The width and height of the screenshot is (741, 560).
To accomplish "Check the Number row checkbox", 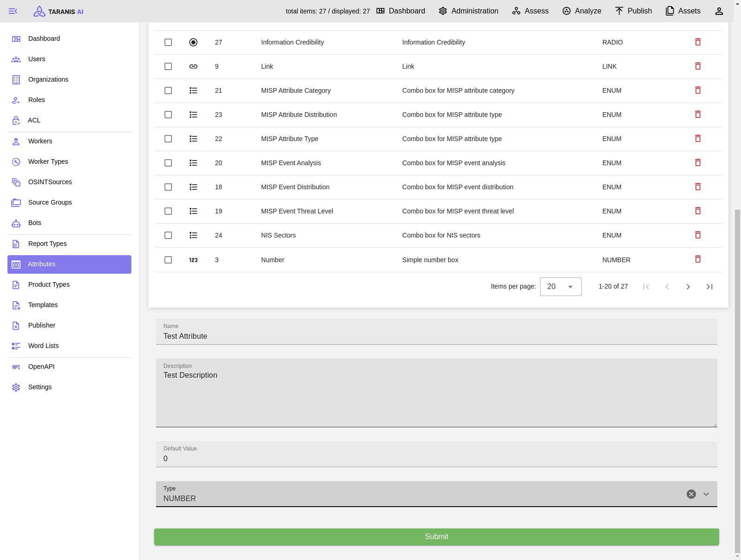I will coord(168,260).
